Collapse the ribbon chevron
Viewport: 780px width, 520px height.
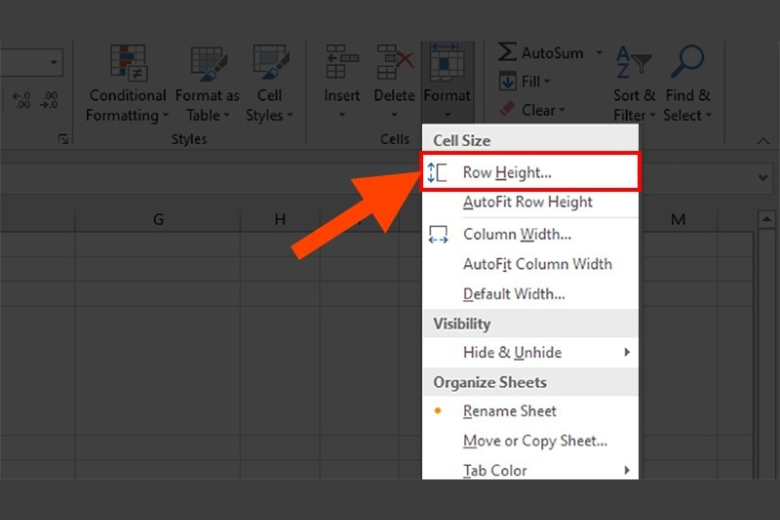pyautogui.click(x=763, y=141)
